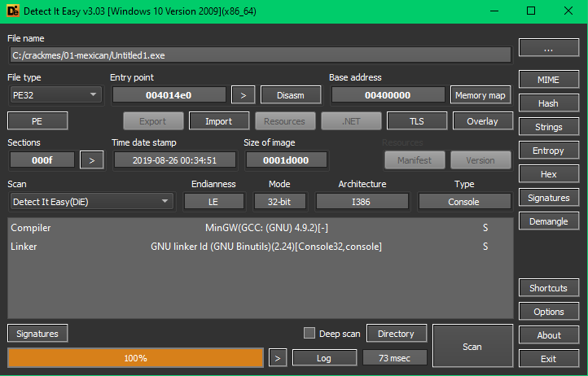This screenshot has height=376, width=588.
Task: Click the Endianness LE field
Action: 213,201
